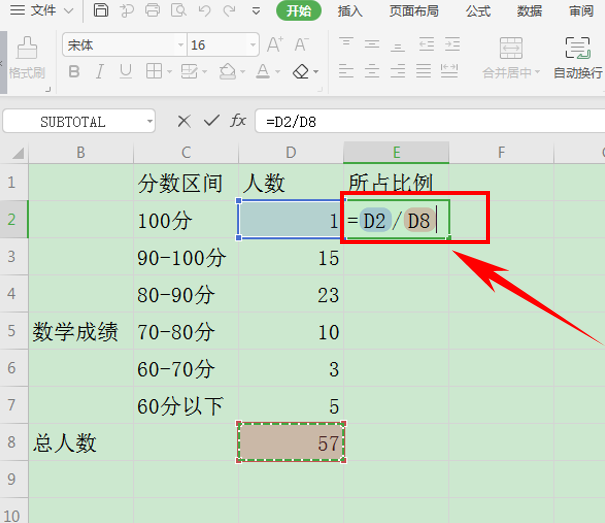Click cell containing 数学成绩
The width and height of the screenshot is (605, 523).
(81, 332)
